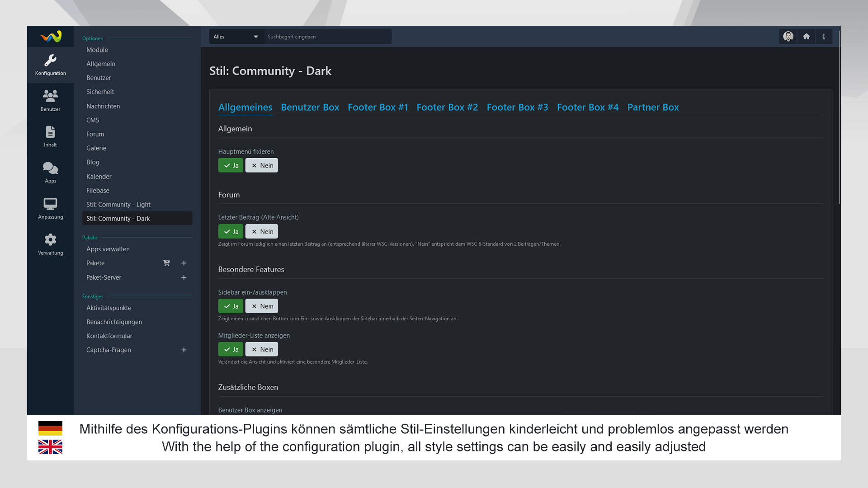Set Hauptmenü fixieren to Nein
868x488 pixels.
(262, 165)
